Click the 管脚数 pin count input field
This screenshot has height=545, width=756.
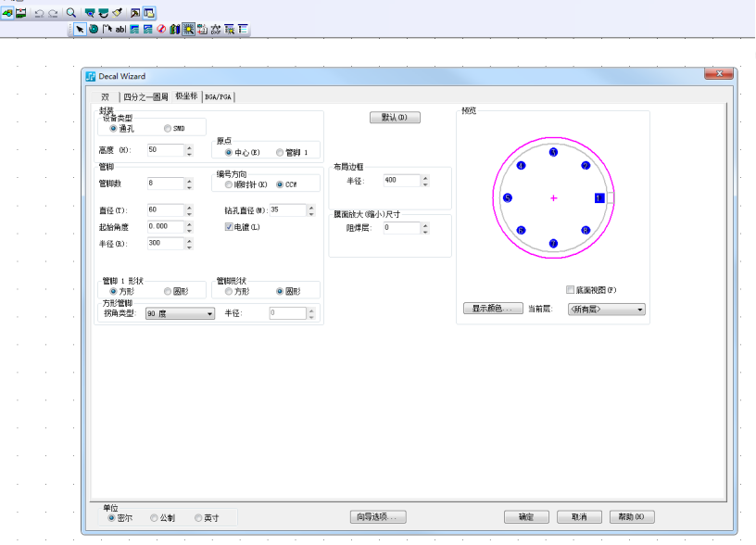click(165, 184)
